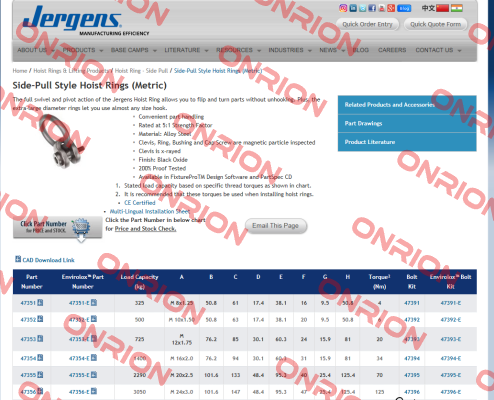Select the "M 20x2.5" thread cell
This screenshot has height=400, width=494.
click(x=182, y=375)
